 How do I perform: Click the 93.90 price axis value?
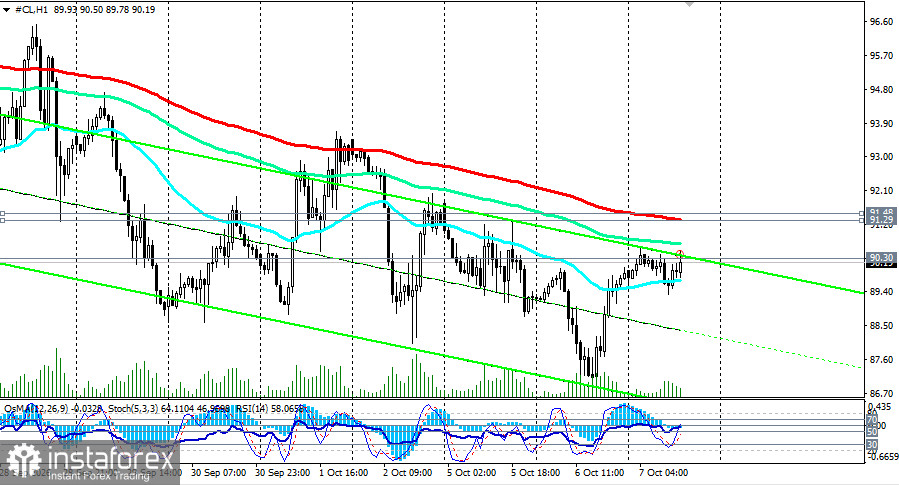pyautogui.click(x=881, y=123)
